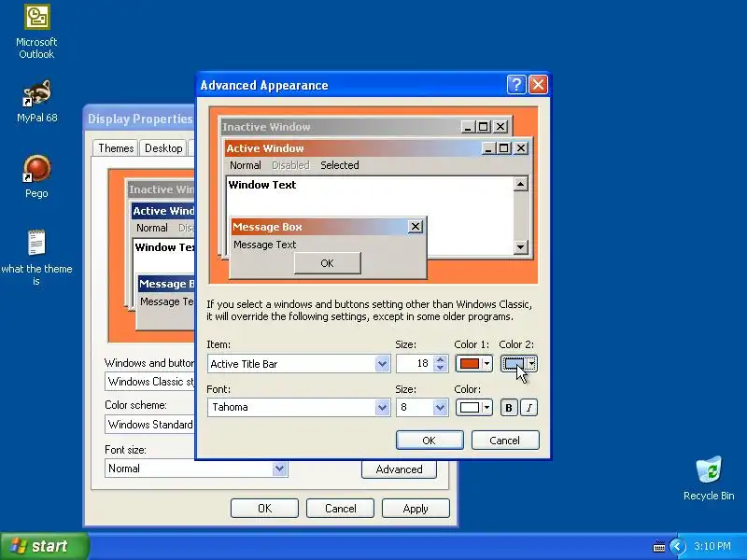The width and height of the screenshot is (747, 560).
Task: Select the MyPal 68 desktop shortcut
Action: pos(36,101)
